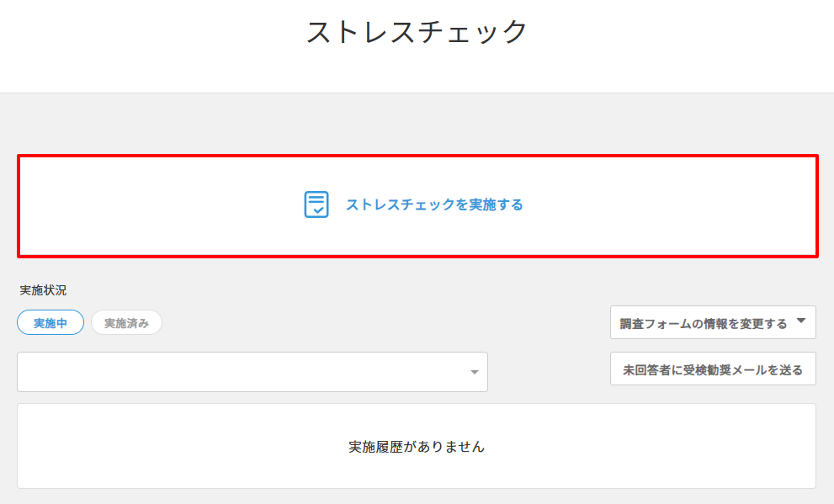
Task: Click the survey form change button
Action: [x=713, y=322]
